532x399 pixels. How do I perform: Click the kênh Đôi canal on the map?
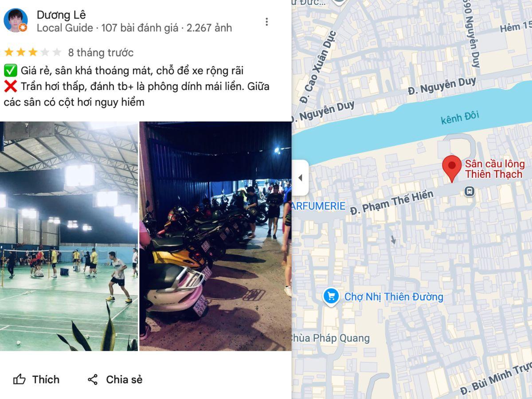pyautogui.click(x=460, y=118)
